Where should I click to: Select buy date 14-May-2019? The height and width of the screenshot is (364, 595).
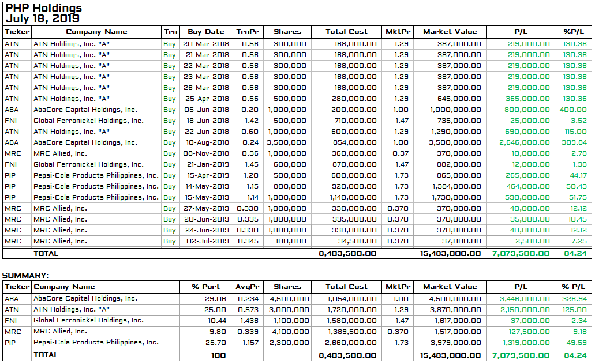coord(207,187)
